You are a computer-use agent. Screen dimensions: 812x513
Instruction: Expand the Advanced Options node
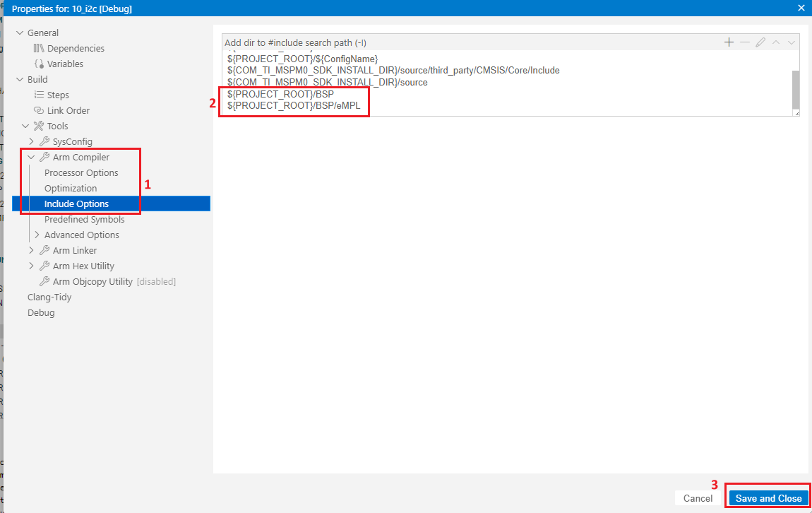tap(37, 235)
